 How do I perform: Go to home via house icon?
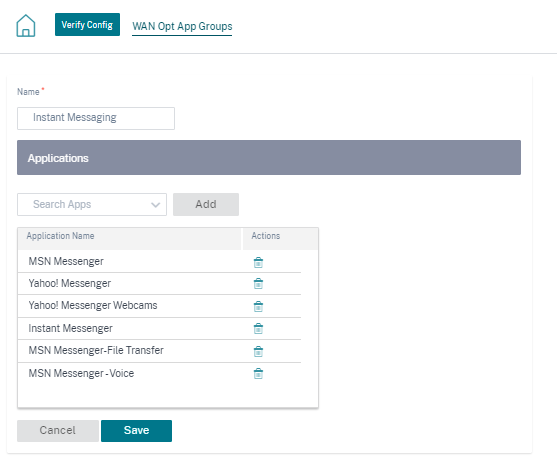coord(26,25)
